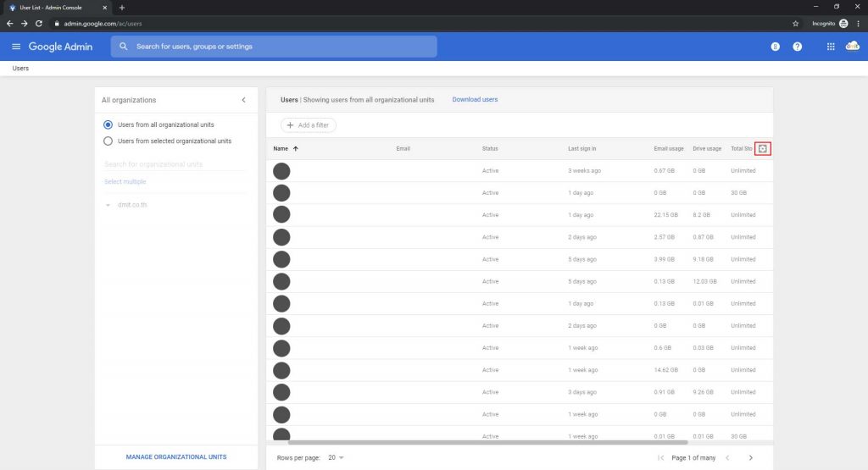Open the manage columns settings icon
The image size is (868, 470).
[762, 148]
